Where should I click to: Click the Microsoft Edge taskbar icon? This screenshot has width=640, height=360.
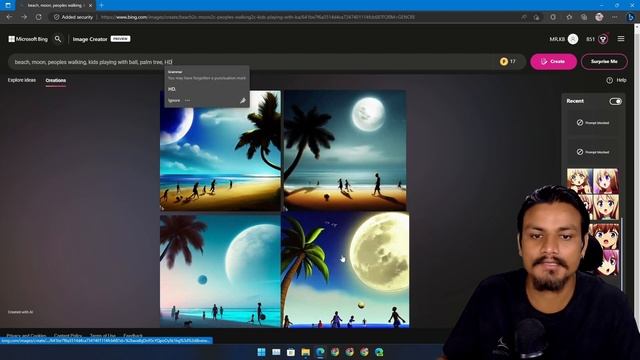pyautogui.click(x=320, y=352)
